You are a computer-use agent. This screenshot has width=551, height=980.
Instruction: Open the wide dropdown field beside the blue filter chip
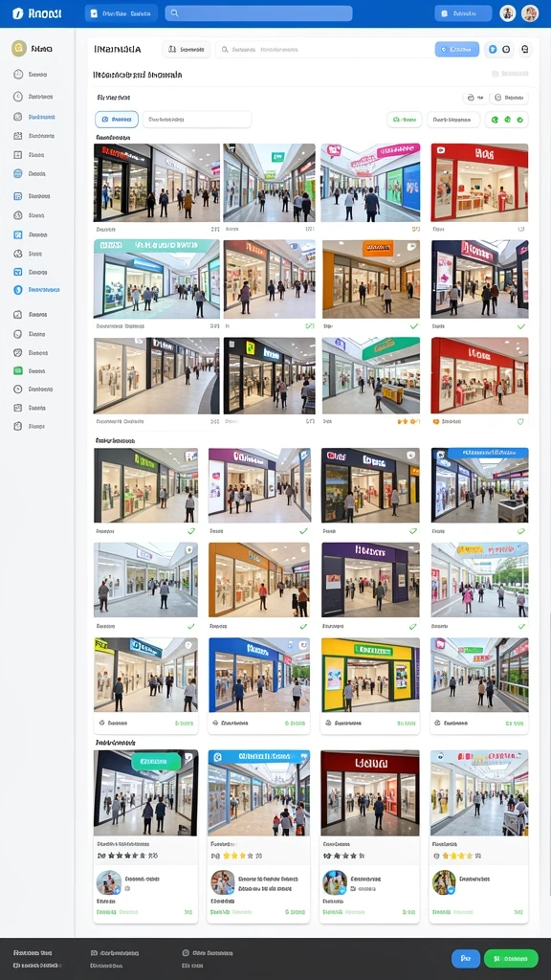click(x=197, y=120)
